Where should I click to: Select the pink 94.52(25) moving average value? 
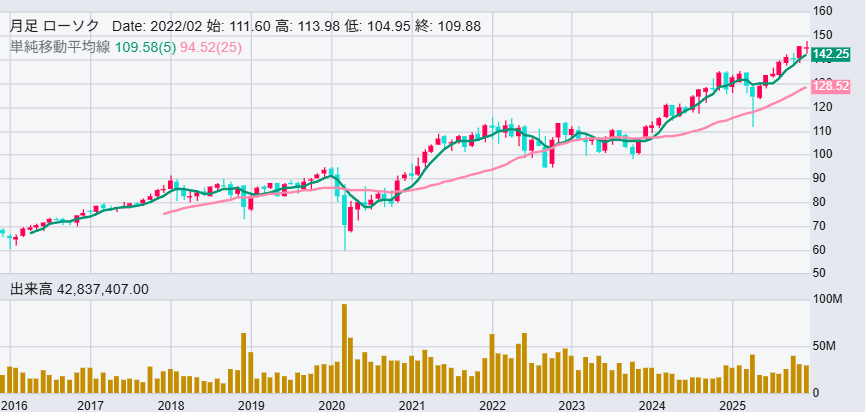(211, 47)
